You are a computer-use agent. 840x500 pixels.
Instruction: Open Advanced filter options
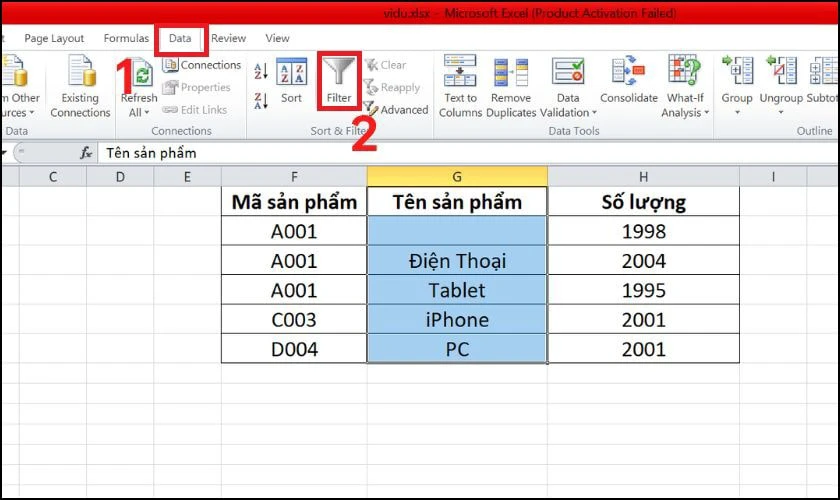(x=396, y=109)
